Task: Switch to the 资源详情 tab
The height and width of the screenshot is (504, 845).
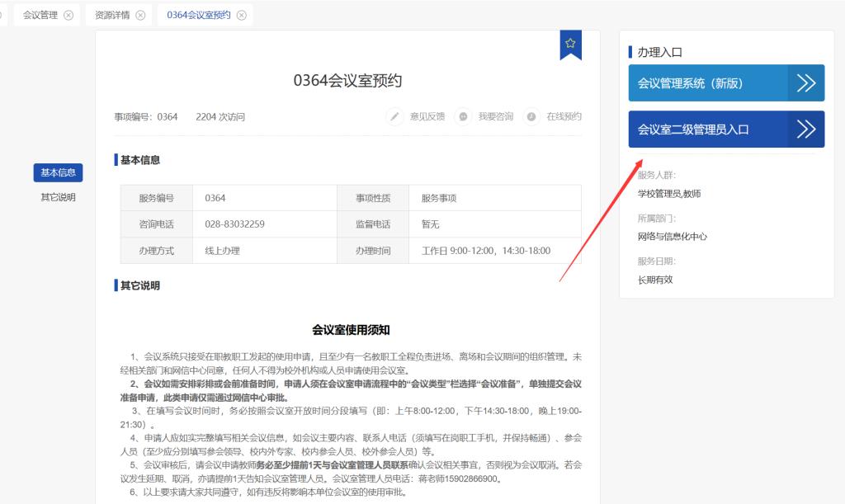Action: (x=112, y=15)
